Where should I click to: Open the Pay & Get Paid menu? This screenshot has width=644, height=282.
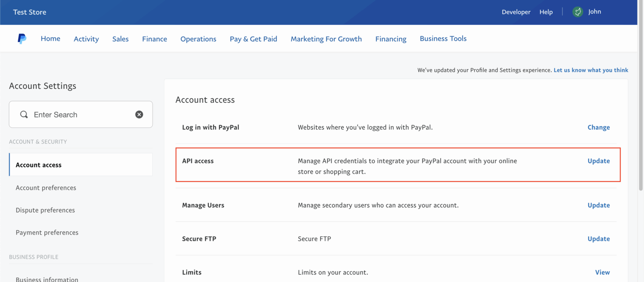[253, 38]
